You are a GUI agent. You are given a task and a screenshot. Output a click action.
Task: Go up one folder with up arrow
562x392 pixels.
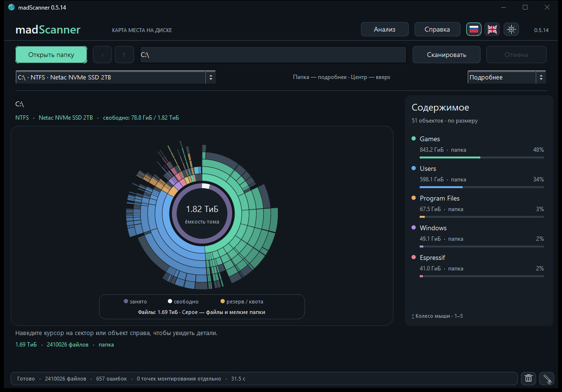(124, 55)
